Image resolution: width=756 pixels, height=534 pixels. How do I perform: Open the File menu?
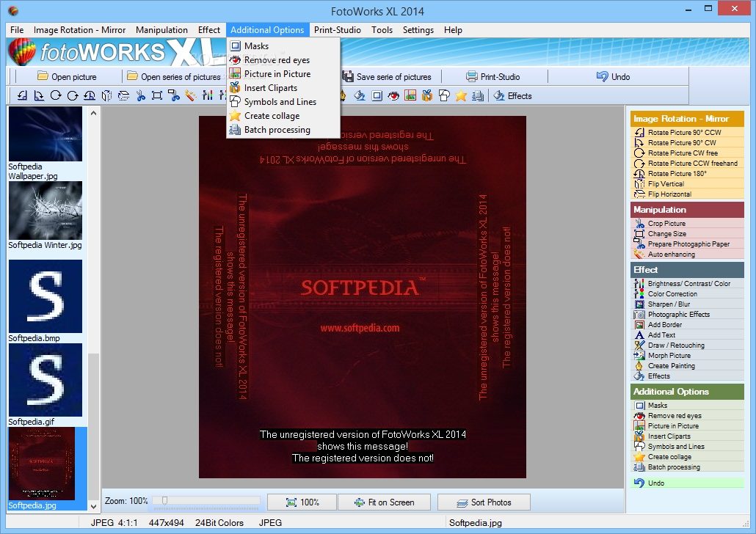17,30
